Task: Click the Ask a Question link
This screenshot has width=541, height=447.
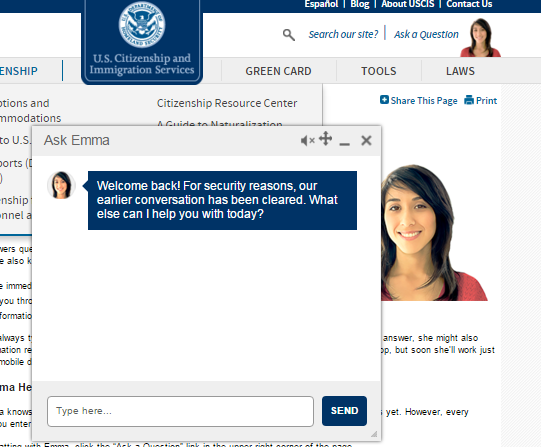Action: coord(426,34)
